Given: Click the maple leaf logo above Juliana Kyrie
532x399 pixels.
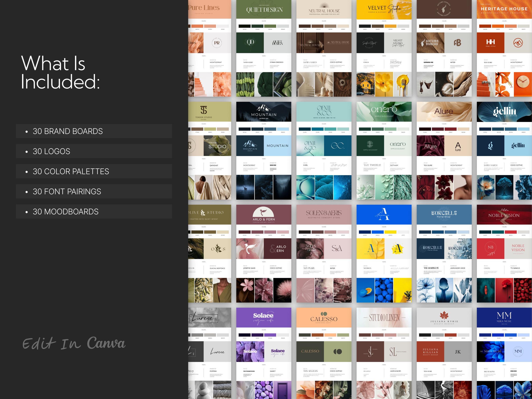Looking at the screenshot, I should click(x=444, y=315).
